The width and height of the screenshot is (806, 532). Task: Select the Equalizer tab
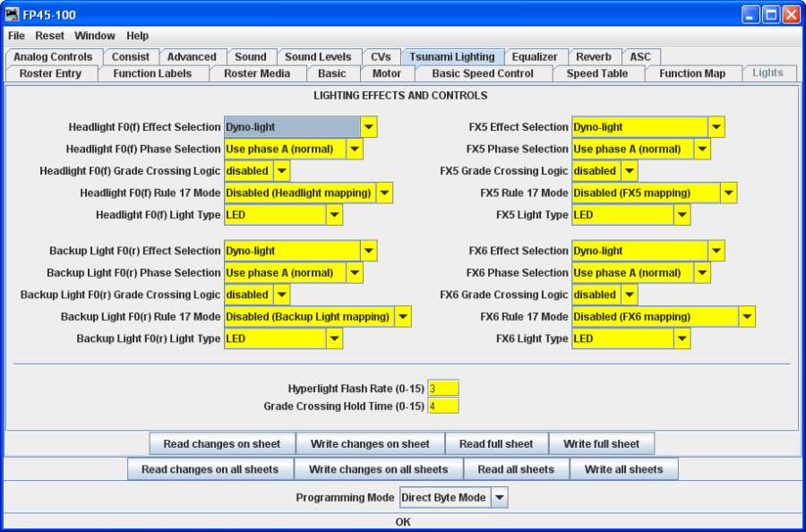[x=535, y=56]
